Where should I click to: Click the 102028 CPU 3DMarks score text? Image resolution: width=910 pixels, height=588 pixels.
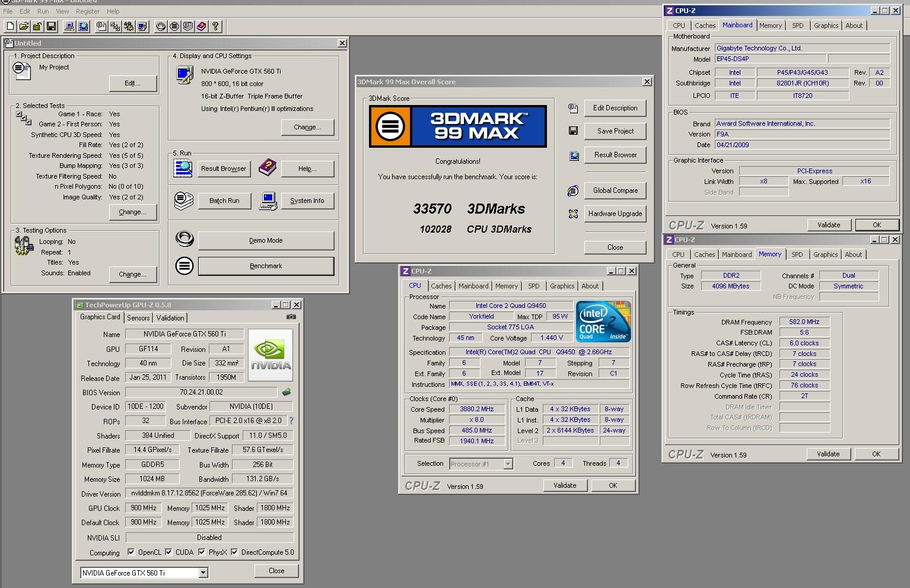tap(476, 229)
